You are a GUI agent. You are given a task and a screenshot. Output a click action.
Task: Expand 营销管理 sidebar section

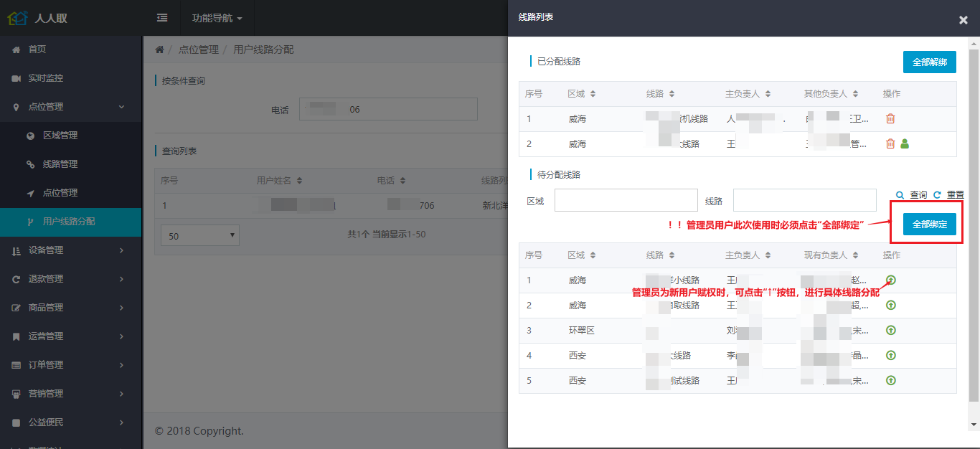pos(72,394)
